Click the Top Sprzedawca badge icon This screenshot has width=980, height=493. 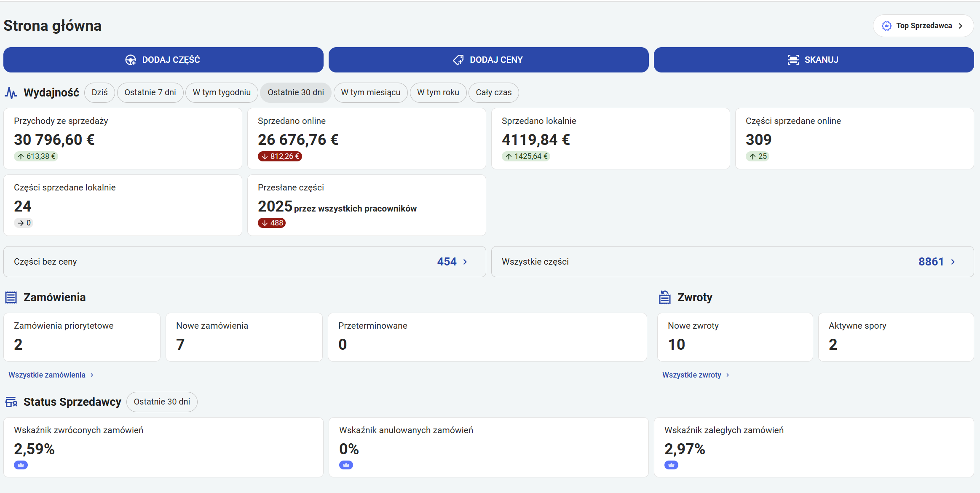point(886,26)
